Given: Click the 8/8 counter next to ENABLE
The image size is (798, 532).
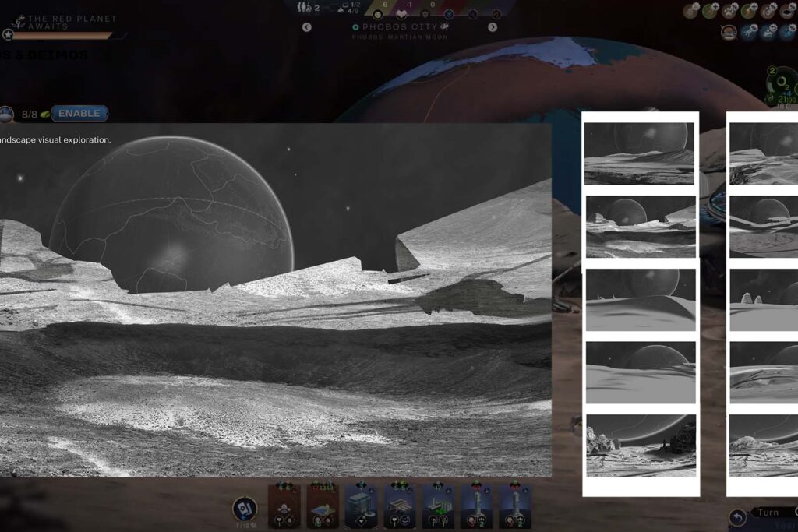Looking at the screenshot, I should (30, 114).
